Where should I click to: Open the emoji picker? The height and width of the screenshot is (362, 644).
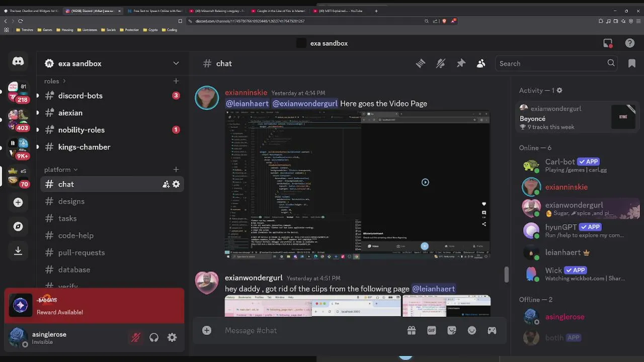pyautogui.click(x=472, y=330)
